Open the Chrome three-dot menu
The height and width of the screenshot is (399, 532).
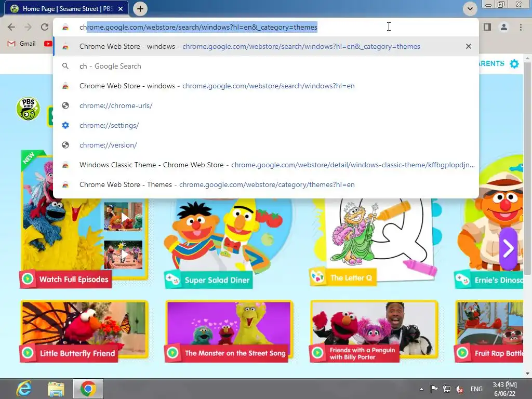(521, 27)
